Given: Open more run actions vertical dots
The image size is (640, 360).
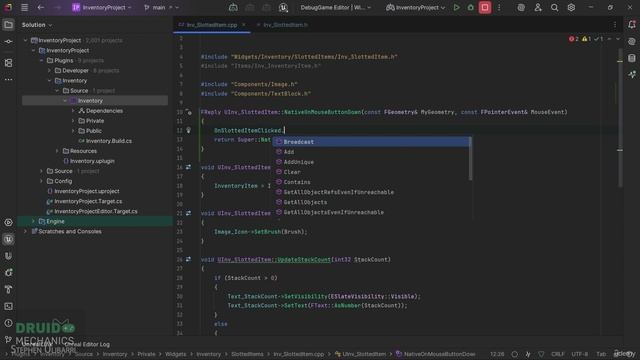Looking at the screenshot, I should [x=499, y=7].
